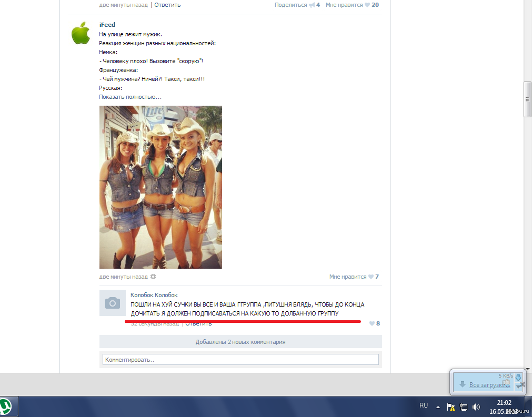532x417 pixels.
Task: Click the iFeed green apple avatar
Action: (81, 34)
